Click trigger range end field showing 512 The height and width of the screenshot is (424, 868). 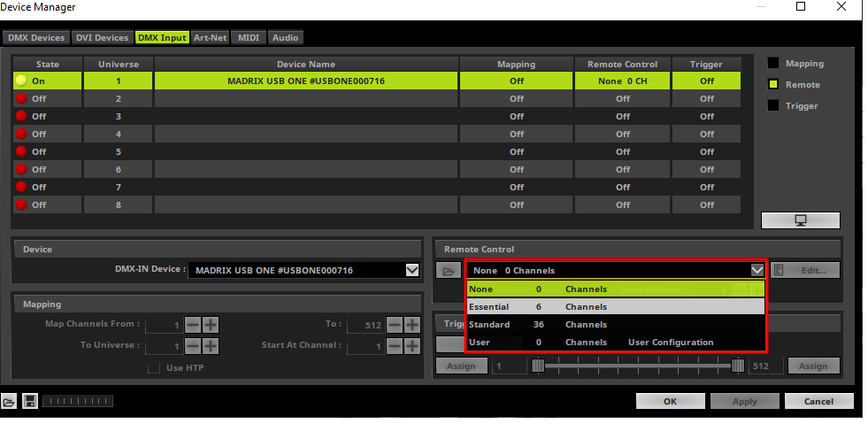765,366
